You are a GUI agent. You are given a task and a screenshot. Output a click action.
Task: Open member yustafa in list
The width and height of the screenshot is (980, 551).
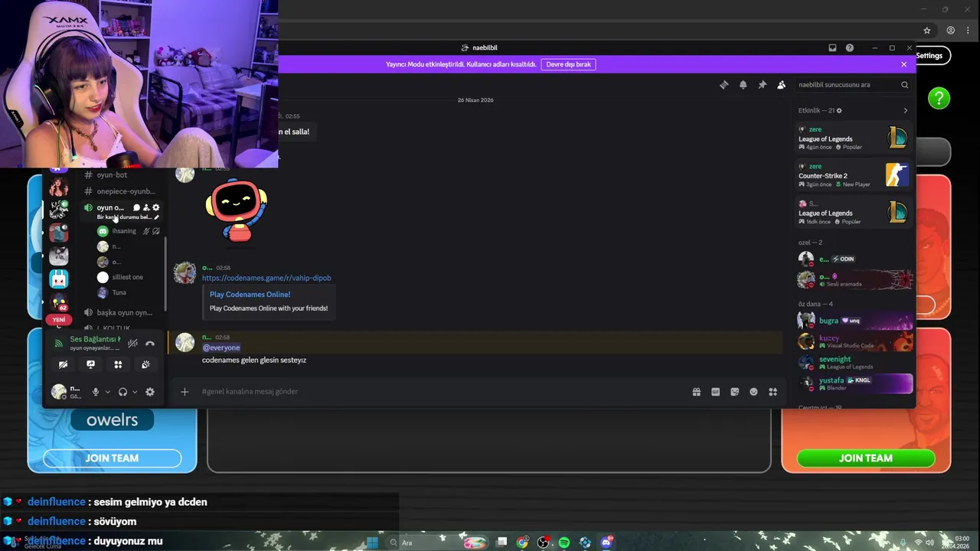[854, 383]
